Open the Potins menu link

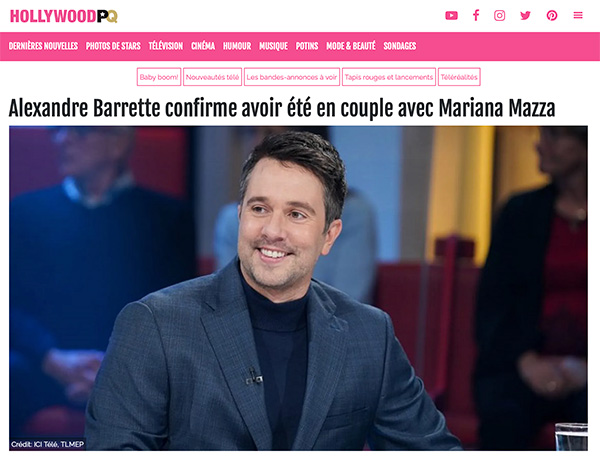click(x=307, y=46)
